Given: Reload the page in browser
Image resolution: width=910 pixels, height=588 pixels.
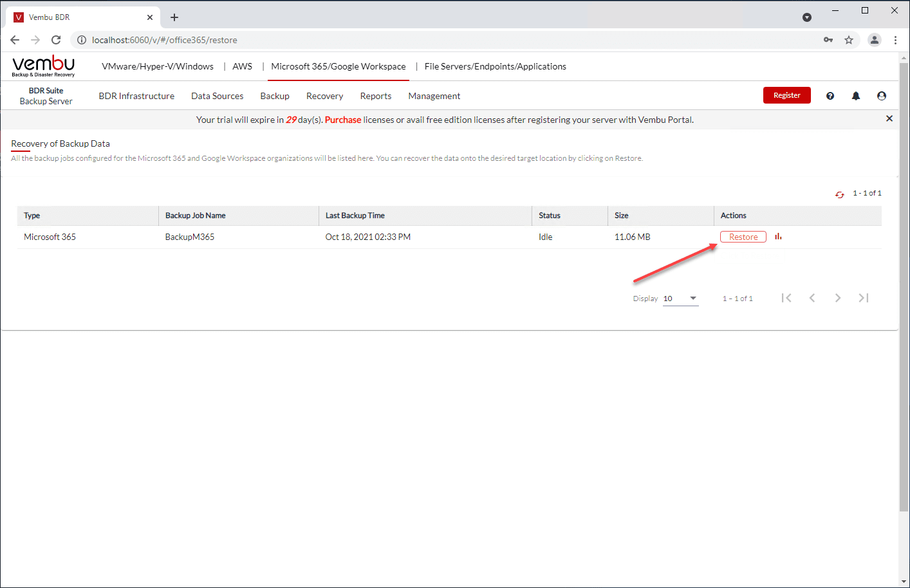Looking at the screenshot, I should coord(56,40).
